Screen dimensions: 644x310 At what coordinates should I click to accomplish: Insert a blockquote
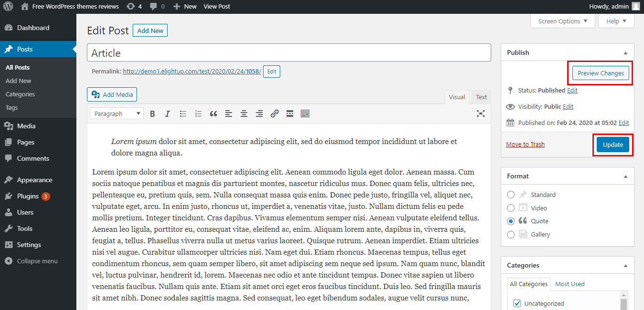coord(213,113)
